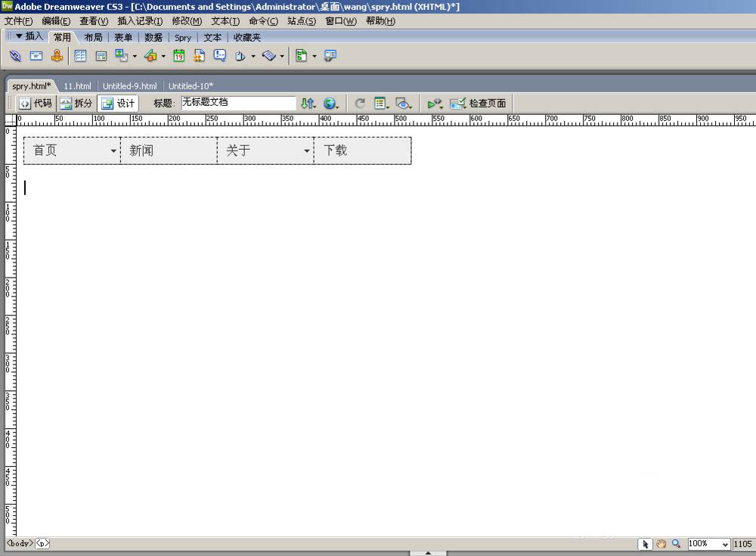Switch to the 文本 insert tab
Image resolution: width=756 pixels, height=556 pixels.
(x=212, y=38)
